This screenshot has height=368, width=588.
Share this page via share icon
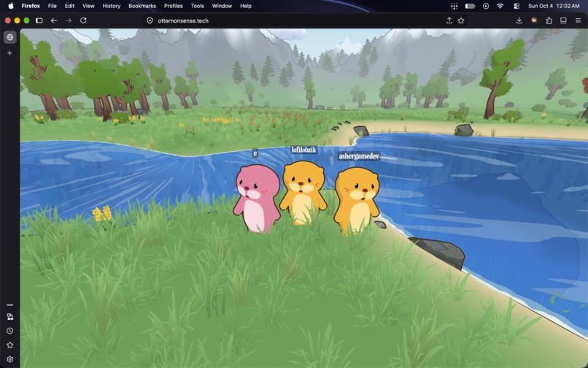[x=449, y=20]
